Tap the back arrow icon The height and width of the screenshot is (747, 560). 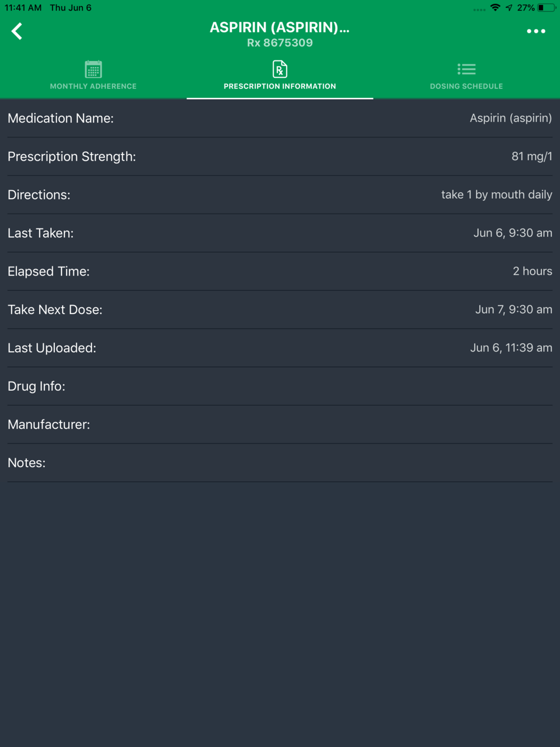[x=17, y=31]
